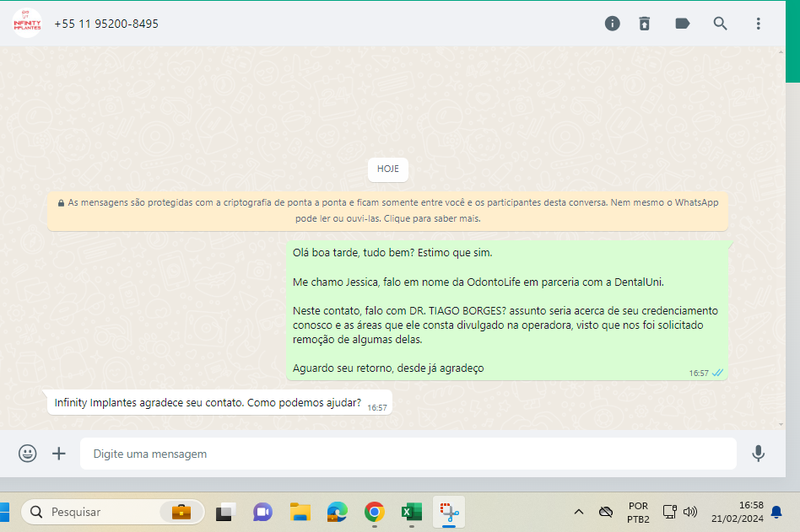This screenshot has width=800, height=532.
Task: Click the Snipping Tool taskbar icon
Action: [x=449, y=512]
